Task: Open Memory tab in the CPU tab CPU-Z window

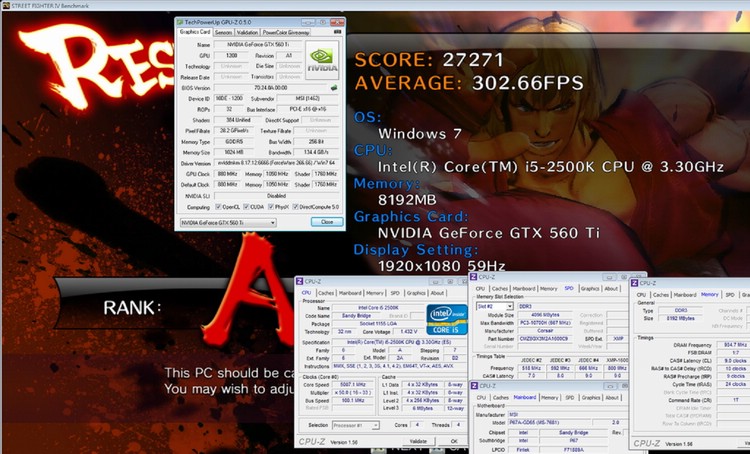Action: point(375,293)
